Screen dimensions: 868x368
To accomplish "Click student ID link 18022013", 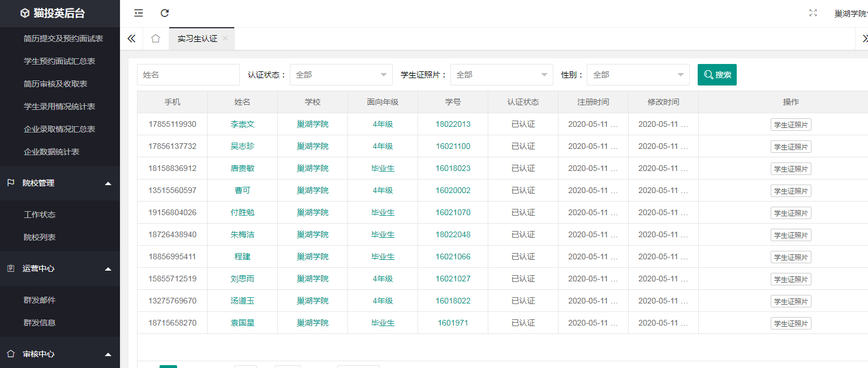I will (453, 124).
